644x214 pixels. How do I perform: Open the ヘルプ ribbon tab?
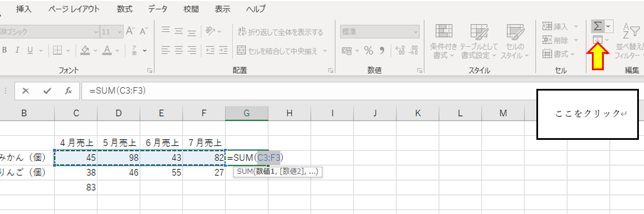click(x=255, y=8)
